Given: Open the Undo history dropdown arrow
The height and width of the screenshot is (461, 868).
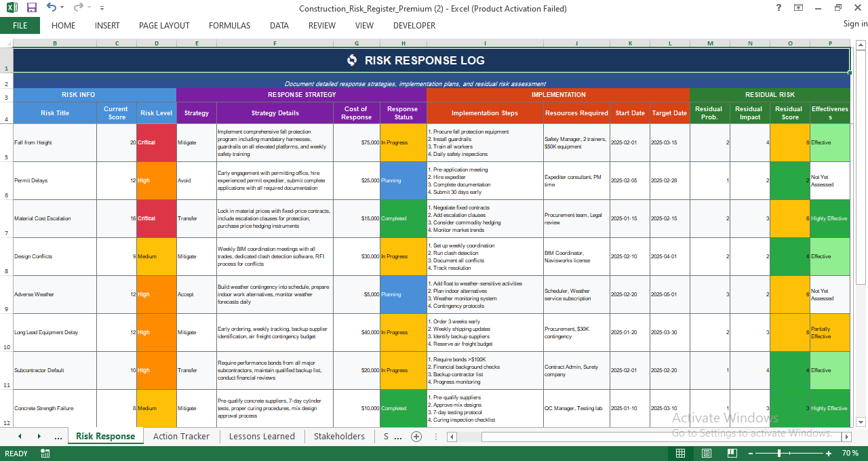Looking at the screenshot, I should point(62,8).
